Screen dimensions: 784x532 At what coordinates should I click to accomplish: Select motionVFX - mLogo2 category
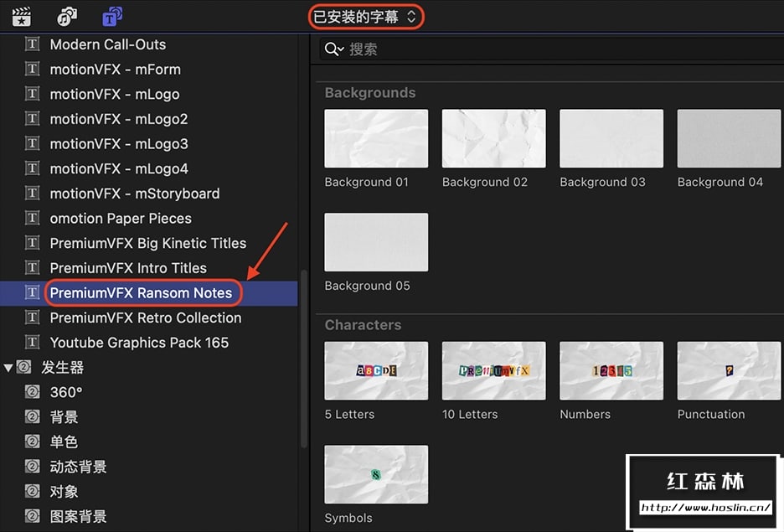click(118, 119)
